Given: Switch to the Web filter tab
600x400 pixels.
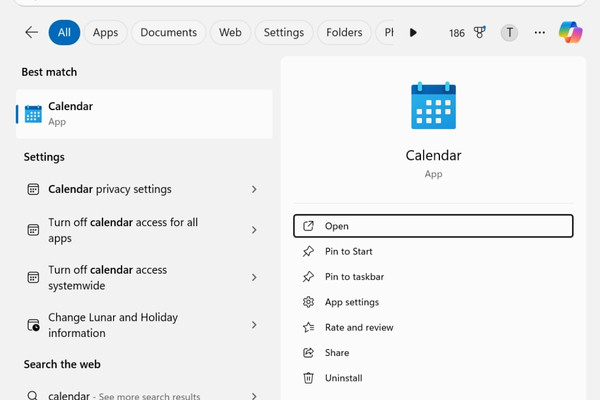Looking at the screenshot, I should click(230, 33).
